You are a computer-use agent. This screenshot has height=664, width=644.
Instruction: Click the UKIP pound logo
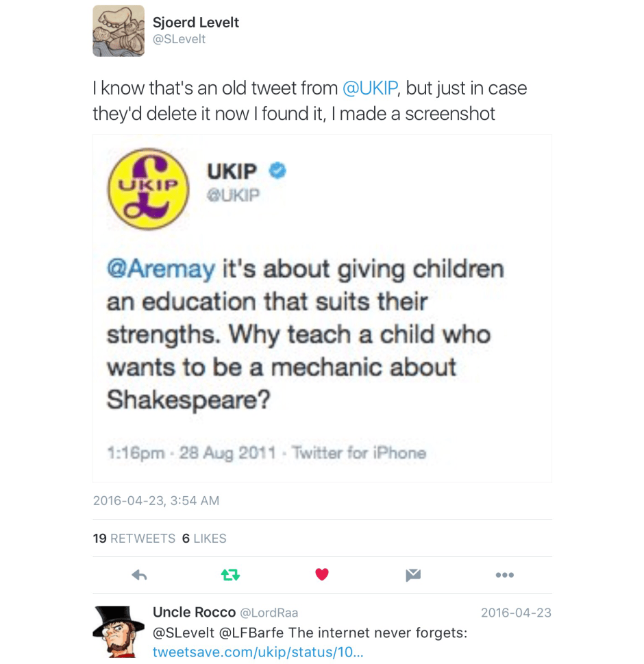[149, 189]
